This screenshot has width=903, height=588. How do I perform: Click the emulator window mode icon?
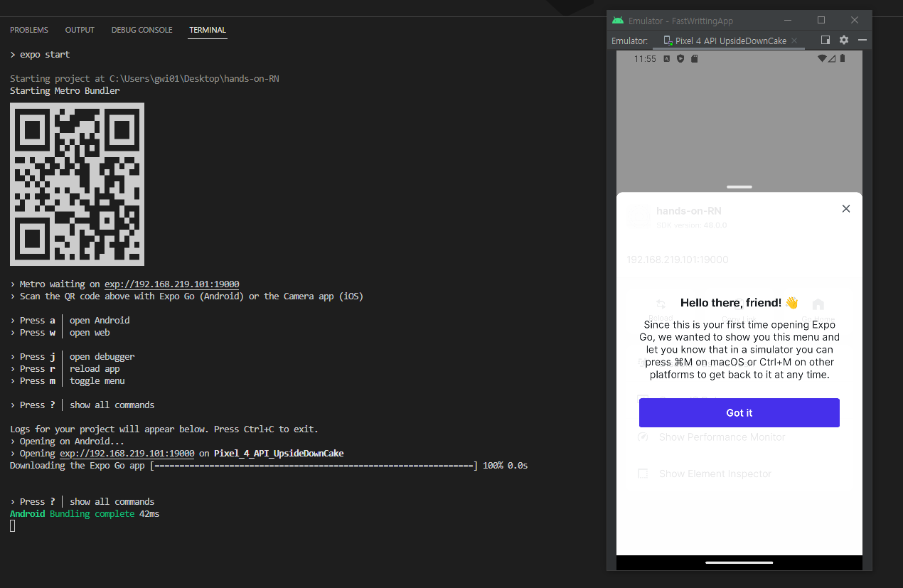(825, 41)
